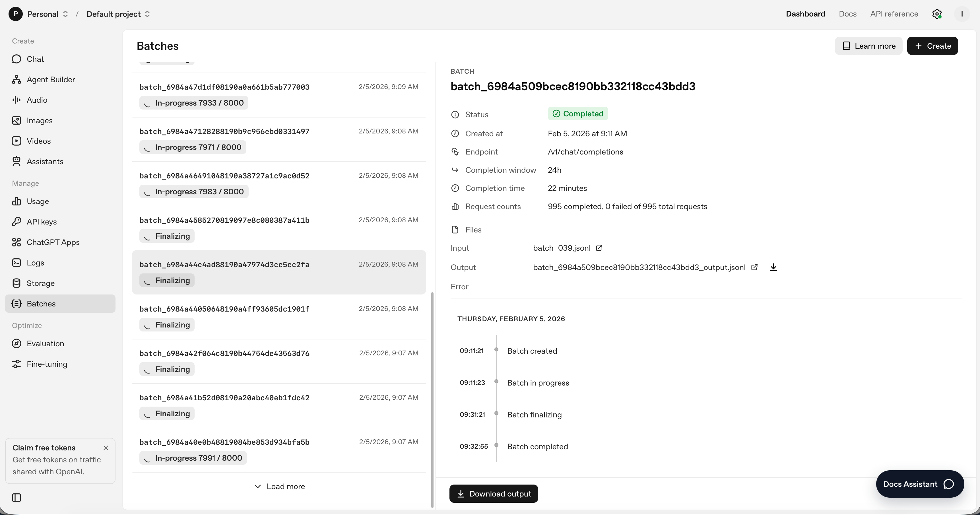The image size is (980, 515).
Task: Open Agent Builder from sidebar
Action: pyautogui.click(x=51, y=80)
